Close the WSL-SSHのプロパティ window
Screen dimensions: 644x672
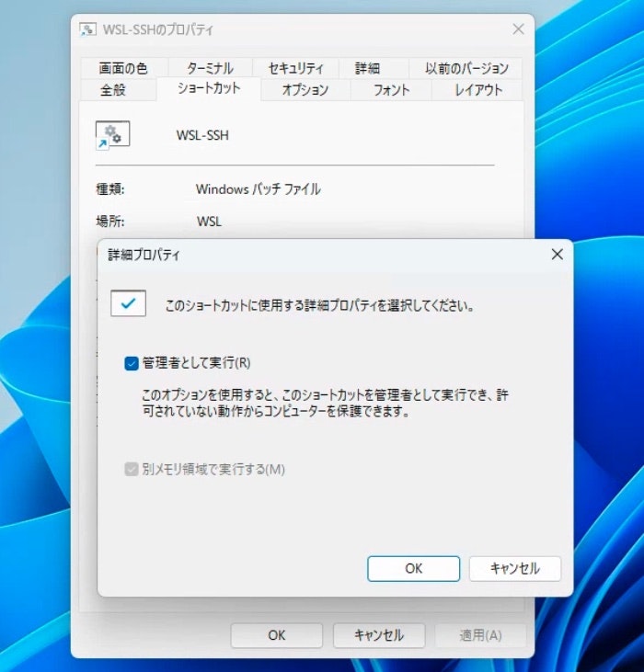point(518,29)
